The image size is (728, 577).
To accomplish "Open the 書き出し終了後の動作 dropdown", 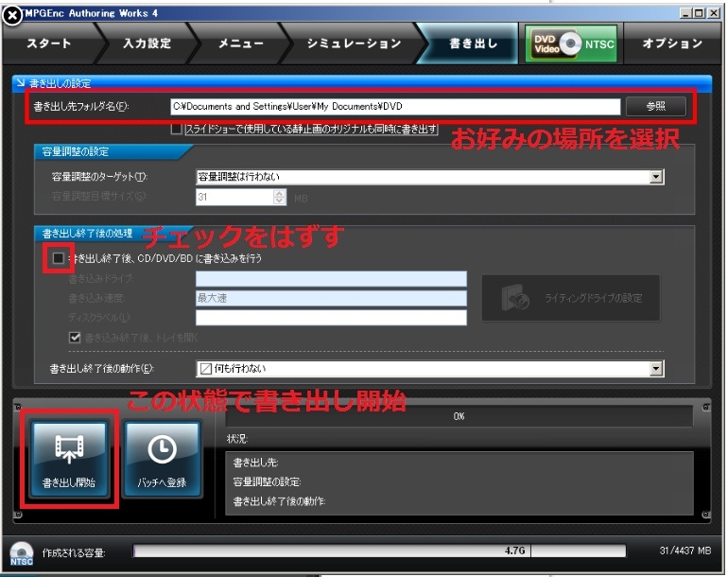I will click(430, 368).
